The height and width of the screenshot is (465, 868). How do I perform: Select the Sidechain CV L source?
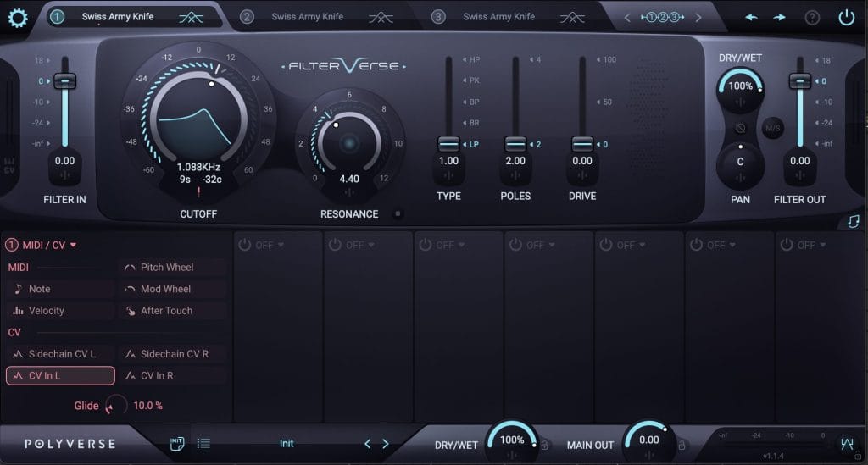(x=60, y=354)
